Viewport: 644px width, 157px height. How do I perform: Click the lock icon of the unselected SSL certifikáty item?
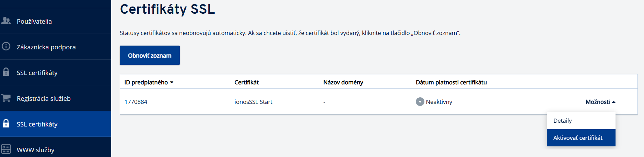tap(6, 72)
